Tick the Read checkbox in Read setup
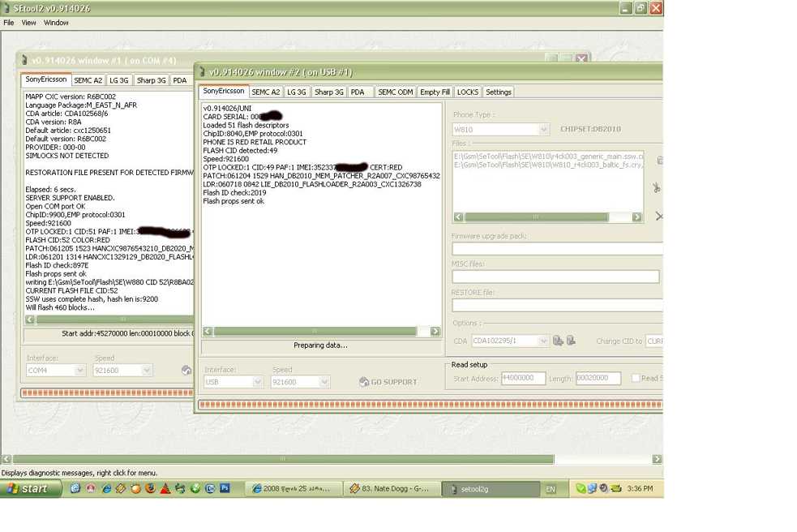The image size is (797, 532). 636,378
